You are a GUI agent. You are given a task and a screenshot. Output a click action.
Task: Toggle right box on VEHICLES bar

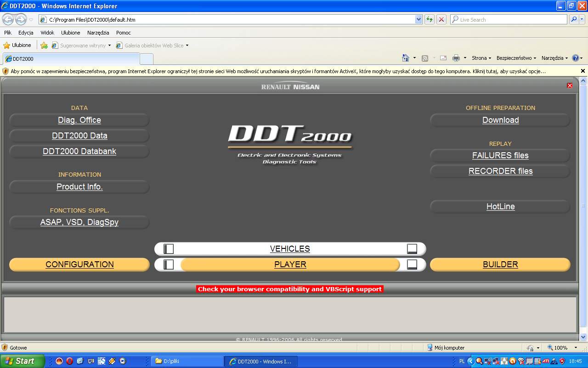click(x=412, y=249)
